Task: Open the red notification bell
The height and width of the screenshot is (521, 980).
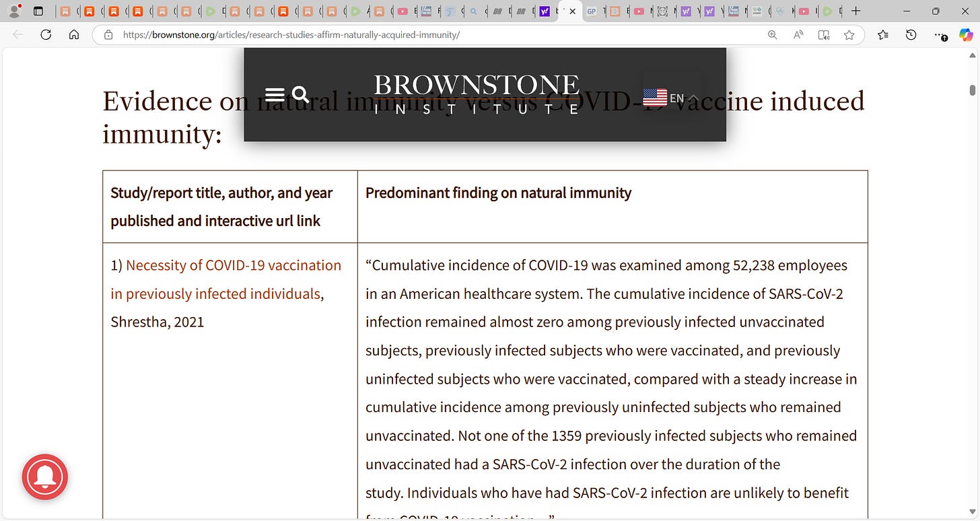Action: (x=45, y=477)
